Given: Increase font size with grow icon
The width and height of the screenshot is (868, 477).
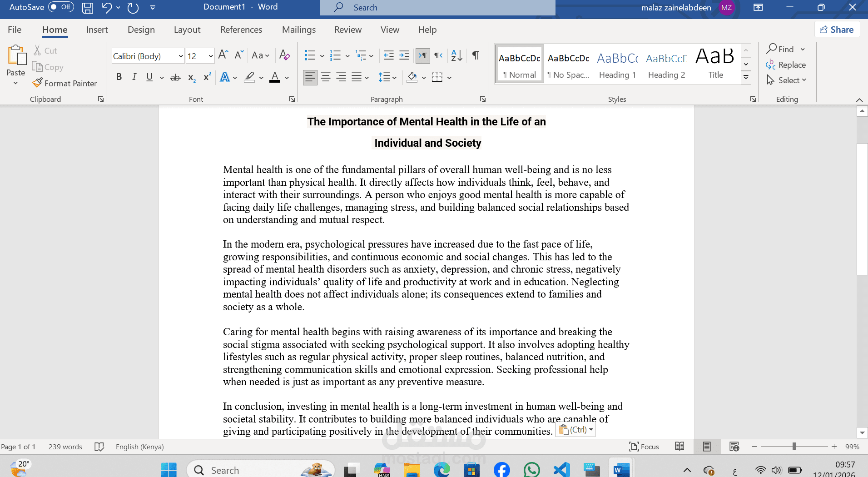Looking at the screenshot, I should (x=223, y=55).
